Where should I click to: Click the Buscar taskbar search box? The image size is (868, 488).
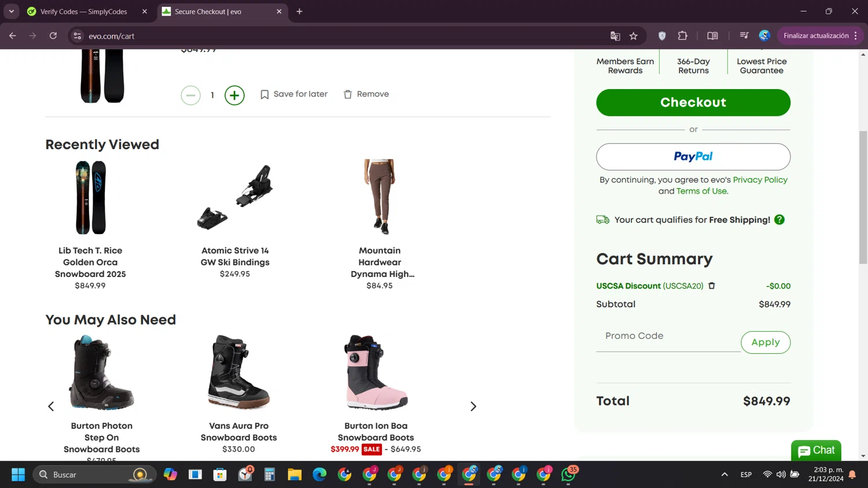pos(94,475)
